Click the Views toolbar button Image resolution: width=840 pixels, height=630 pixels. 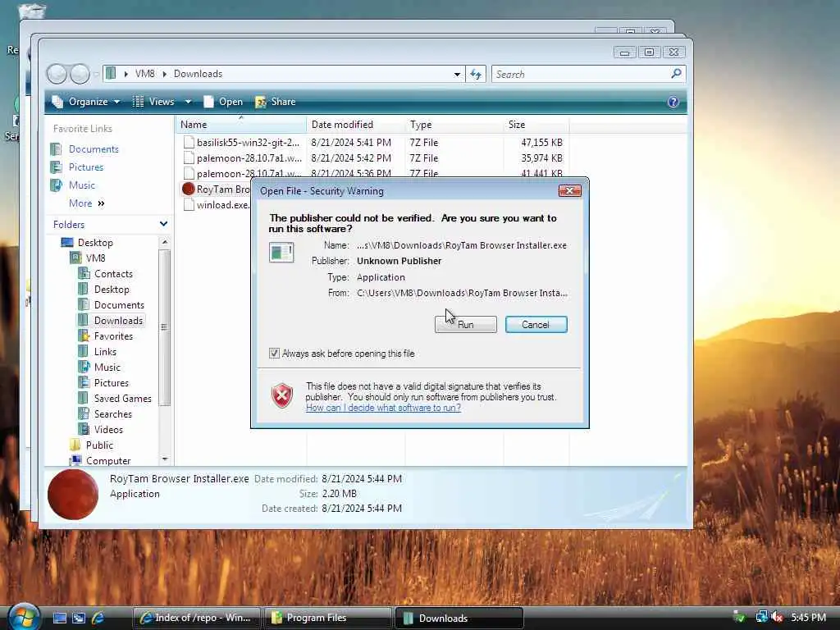tap(154, 102)
